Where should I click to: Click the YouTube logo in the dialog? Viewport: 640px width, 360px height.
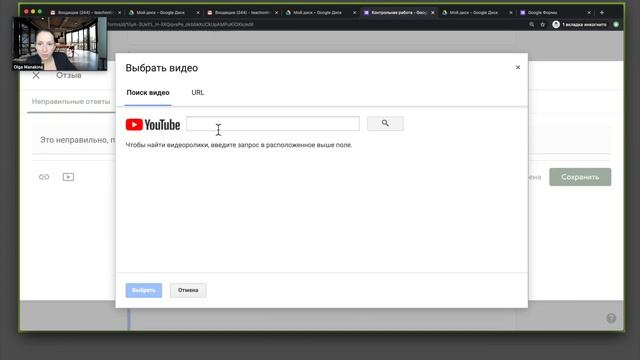tap(153, 124)
